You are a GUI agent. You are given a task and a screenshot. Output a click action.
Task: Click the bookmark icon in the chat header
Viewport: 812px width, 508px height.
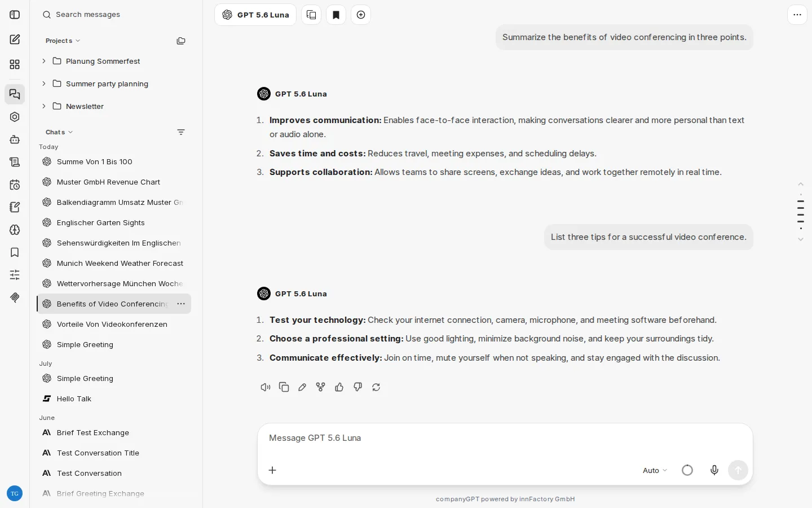pyautogui.click(x=336, y=15)
